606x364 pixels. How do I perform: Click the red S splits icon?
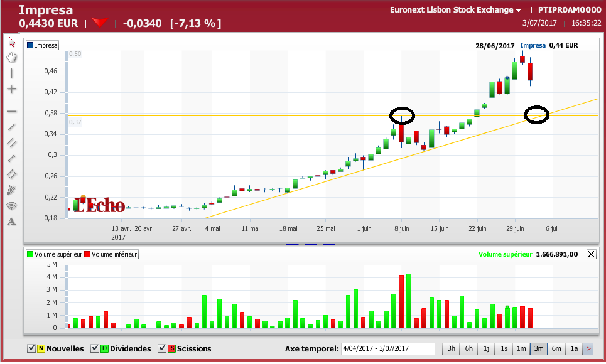pyautogui.click(x=171, y=348)
